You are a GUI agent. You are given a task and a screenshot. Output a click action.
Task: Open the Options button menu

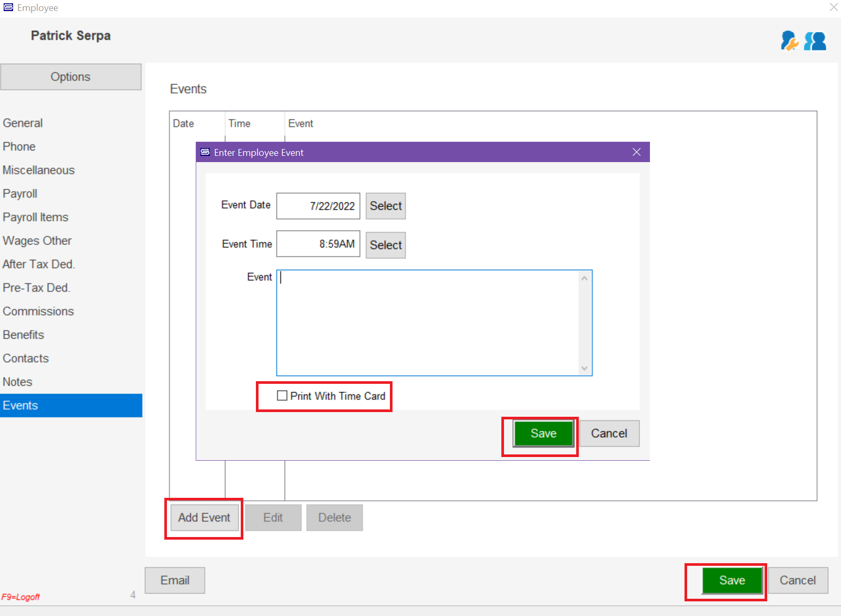(x=71, y=77)
